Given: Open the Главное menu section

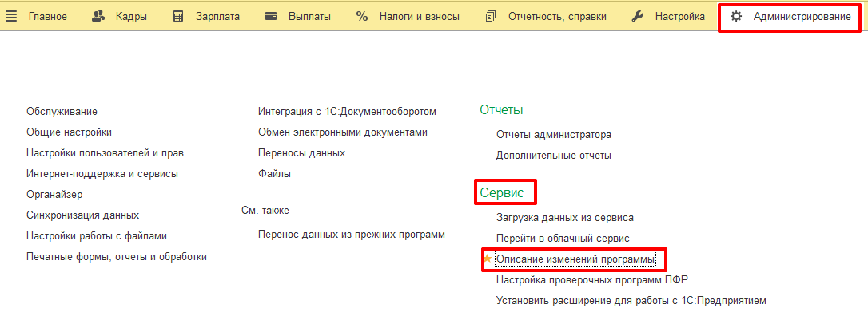Looking at the screenshot, I should pos(48,16).
